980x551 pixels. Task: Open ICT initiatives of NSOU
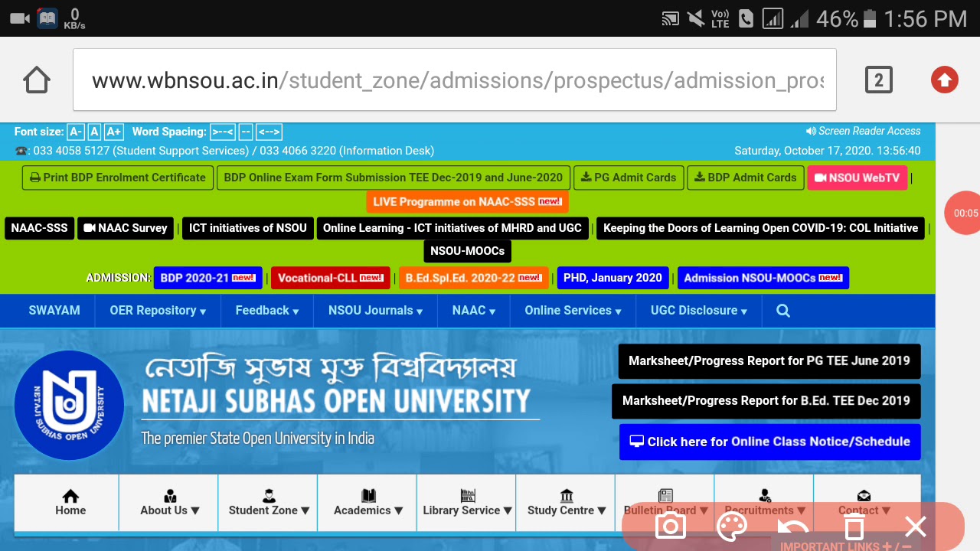click(248, 228)
